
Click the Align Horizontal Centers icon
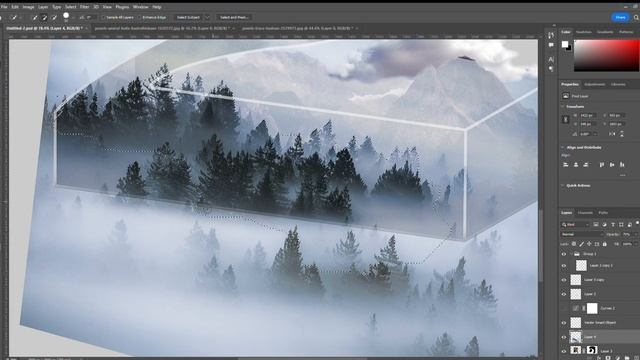[576, 164]
